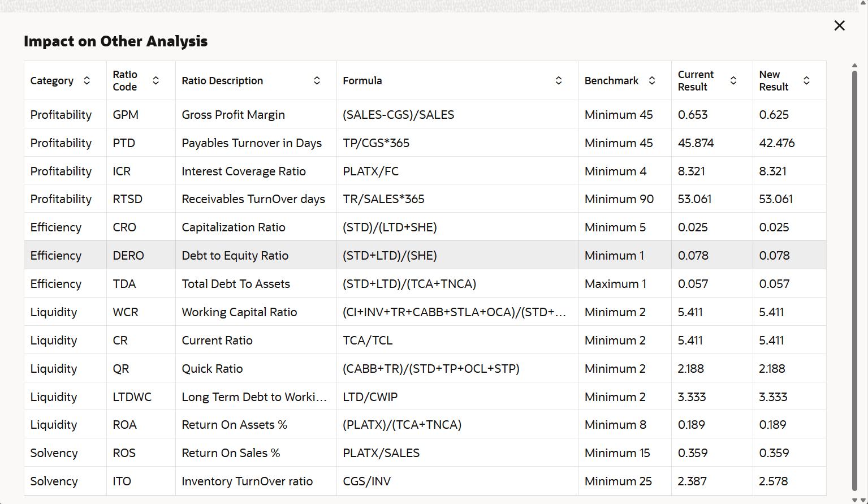Close the Impact on Other Analysis dialog
Image resolution: width=868 pixels, height=504 pixels.
(840, 25)
